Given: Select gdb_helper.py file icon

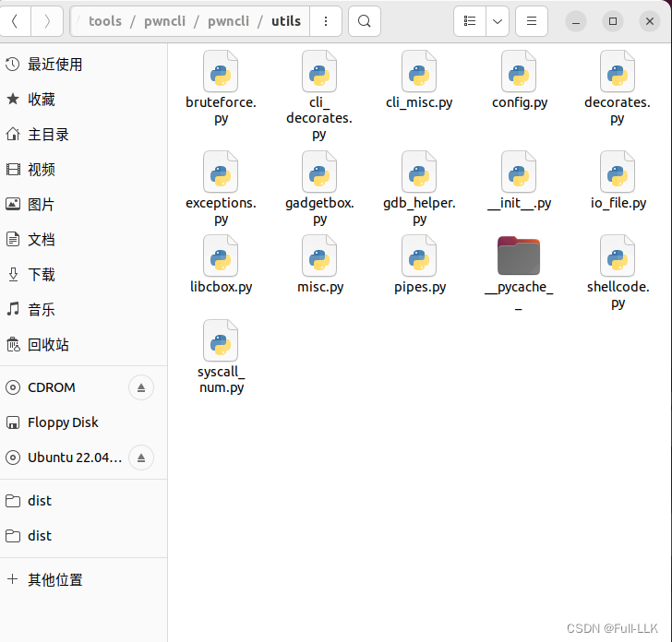Looking at the screenshot, I should 419,172.
